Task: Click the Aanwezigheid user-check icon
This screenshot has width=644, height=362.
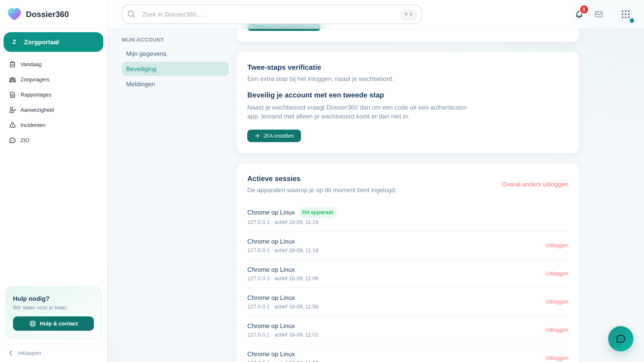Action: (x=13, y=110)
